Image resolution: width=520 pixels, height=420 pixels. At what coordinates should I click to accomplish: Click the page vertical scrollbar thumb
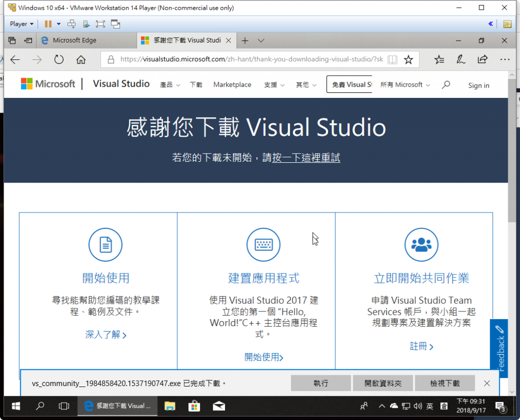tap(512, 151)
